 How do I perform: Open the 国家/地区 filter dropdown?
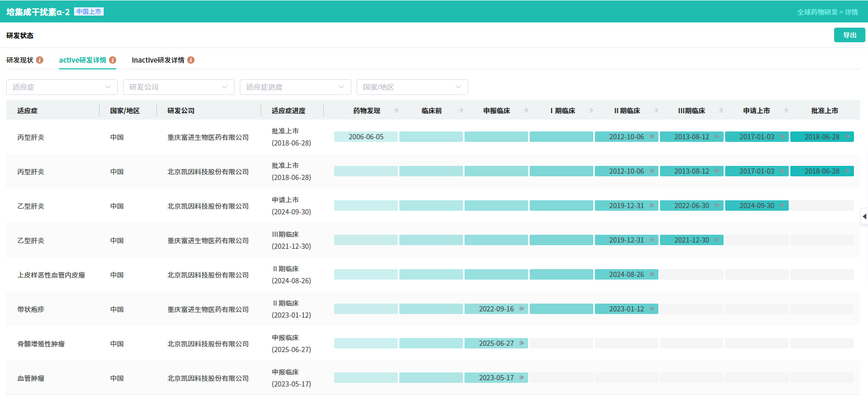coord(412,87)
